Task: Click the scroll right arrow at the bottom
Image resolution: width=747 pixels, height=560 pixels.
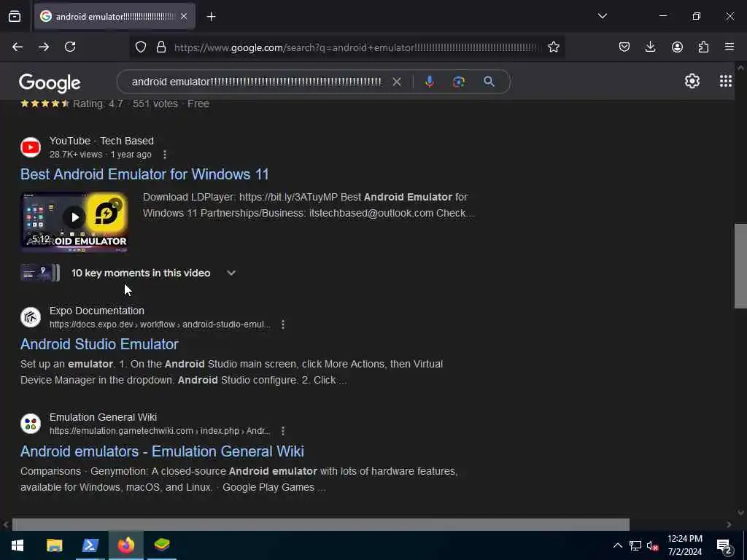Action: [729, 524]
